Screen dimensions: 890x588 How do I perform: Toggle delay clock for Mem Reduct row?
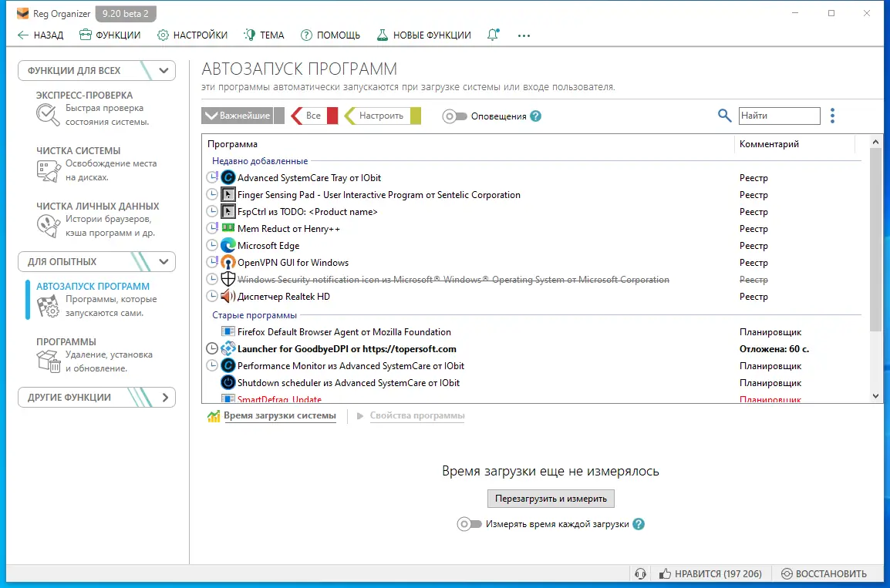212,229
